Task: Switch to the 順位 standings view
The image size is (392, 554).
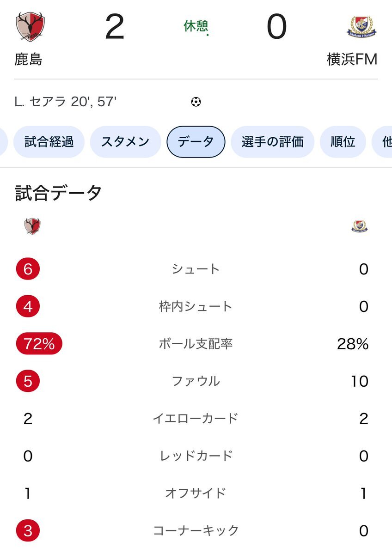Action: point(342,142)
